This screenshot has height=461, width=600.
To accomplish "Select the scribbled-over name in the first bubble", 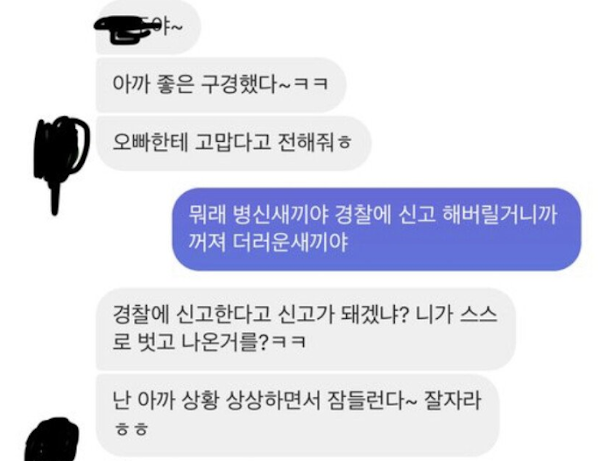I will coord(126,29).
